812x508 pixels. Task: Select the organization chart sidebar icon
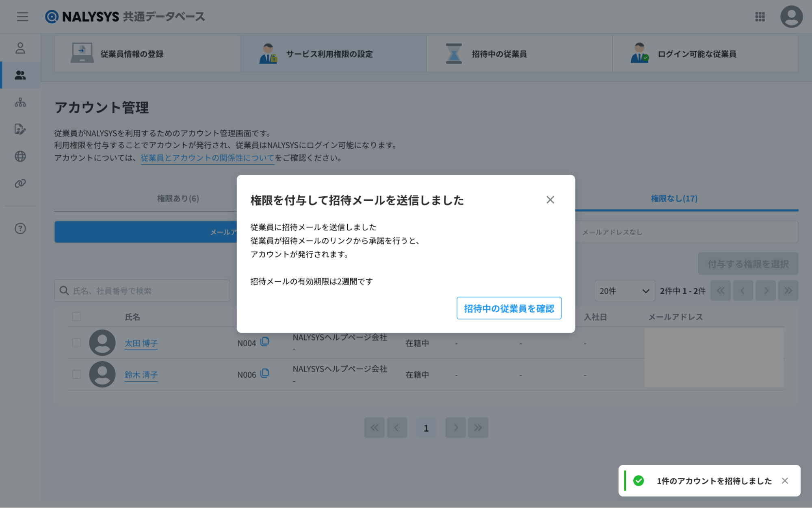pyautogui.click(x=20, y=102)
